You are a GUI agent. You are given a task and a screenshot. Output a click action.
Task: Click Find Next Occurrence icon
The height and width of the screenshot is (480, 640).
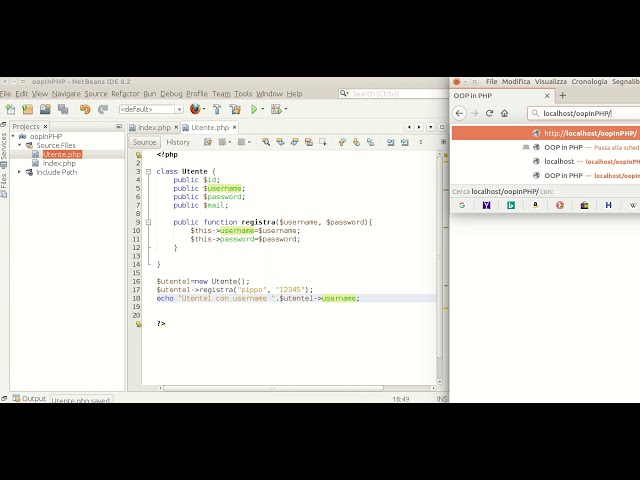[294, 142]
